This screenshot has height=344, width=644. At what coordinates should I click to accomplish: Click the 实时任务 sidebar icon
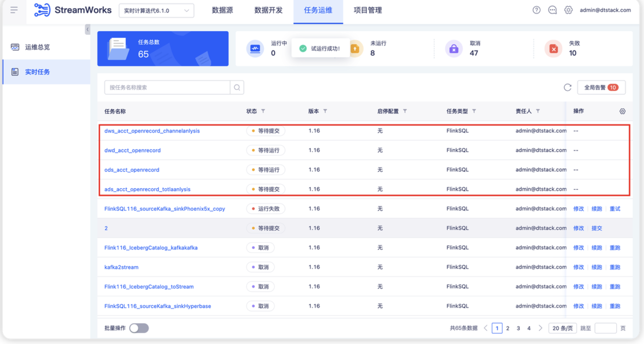tap(15, 72)
